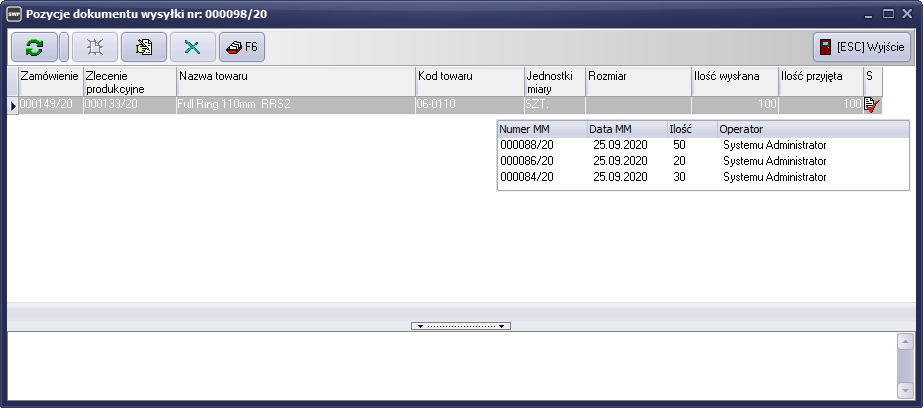923x408 pixels.
Task: Click the document edit toolbar icon
Action: pos(143,47)
